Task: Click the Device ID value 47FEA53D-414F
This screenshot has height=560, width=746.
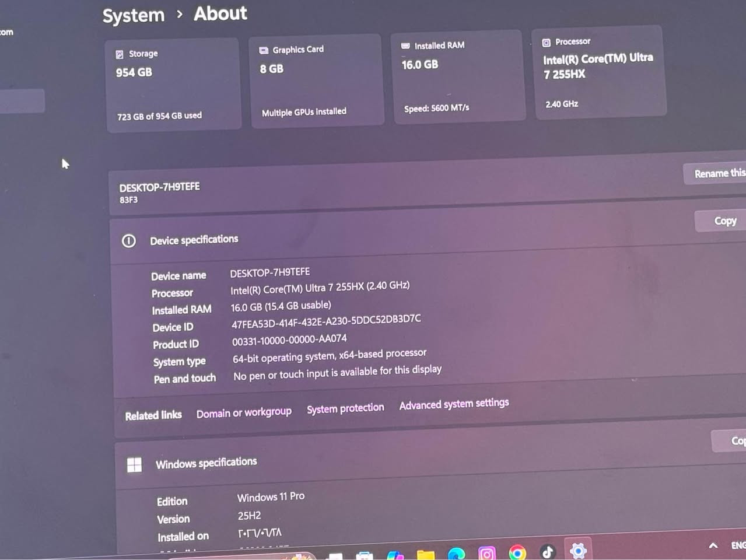Action: pyautogui.click(x=326, y=321)
